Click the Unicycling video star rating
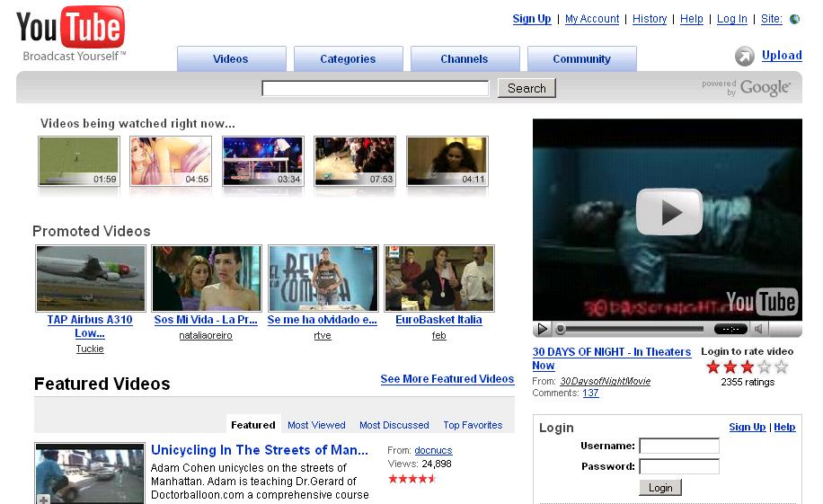Image resolution: width=823 pixels, height=504 pixels. coord(412,478)
